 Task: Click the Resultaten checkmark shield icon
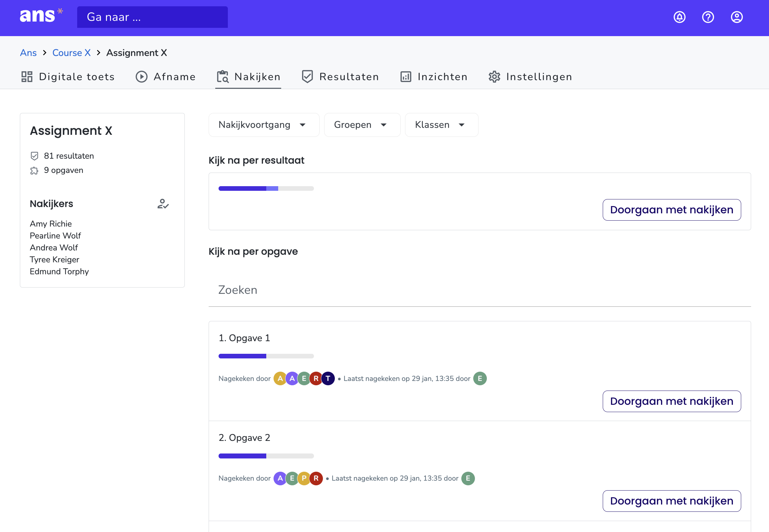307,77
